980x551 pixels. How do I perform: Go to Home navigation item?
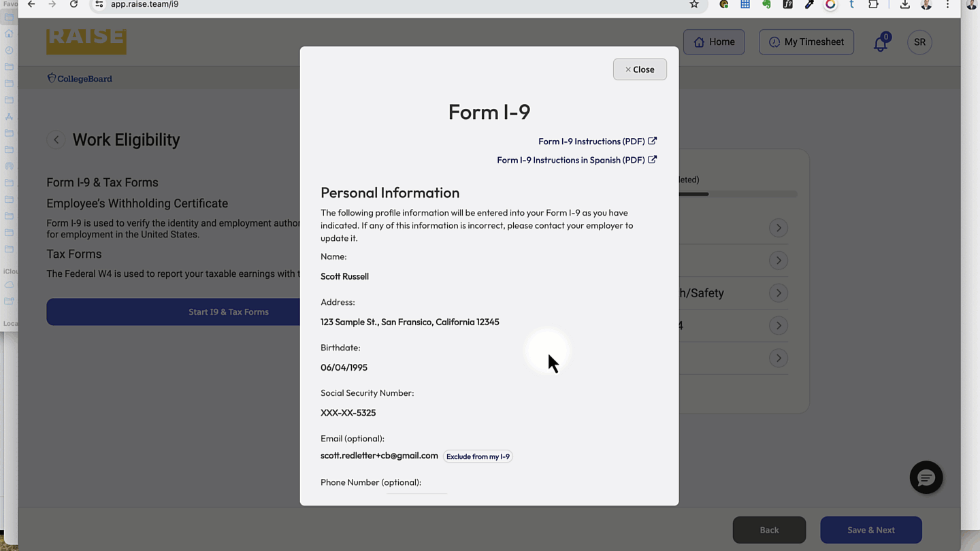pos(714,41)
